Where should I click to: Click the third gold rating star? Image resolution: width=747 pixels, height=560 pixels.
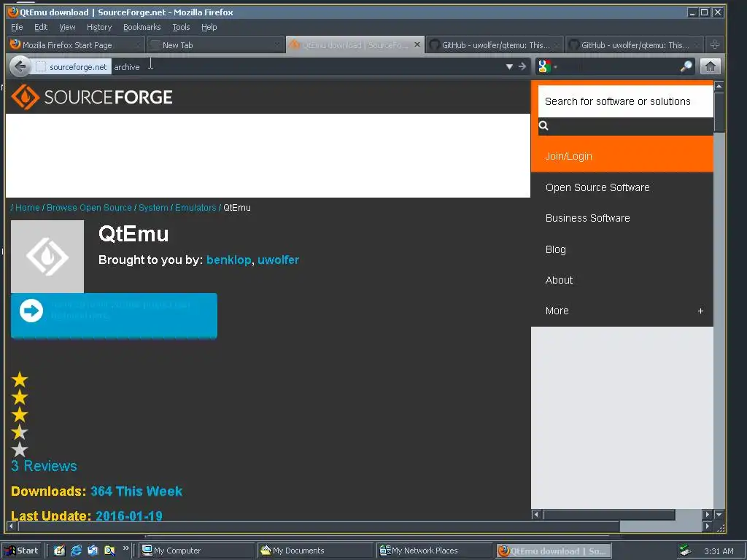(x=20, y=415)
